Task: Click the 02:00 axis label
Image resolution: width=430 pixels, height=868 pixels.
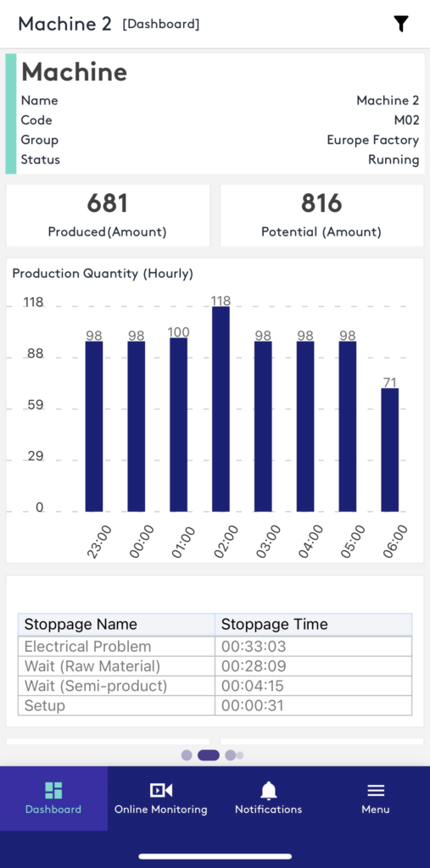Action: tap(226, 542)
